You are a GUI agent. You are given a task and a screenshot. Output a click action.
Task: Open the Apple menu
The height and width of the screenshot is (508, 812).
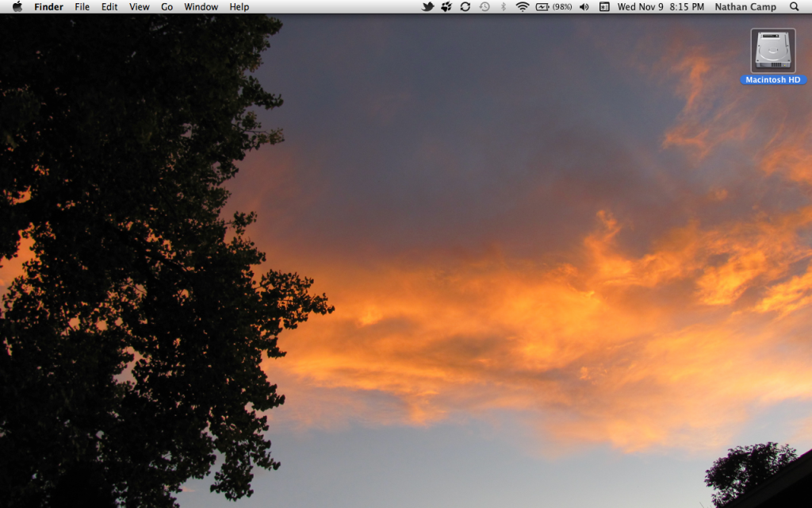[17, 7]
